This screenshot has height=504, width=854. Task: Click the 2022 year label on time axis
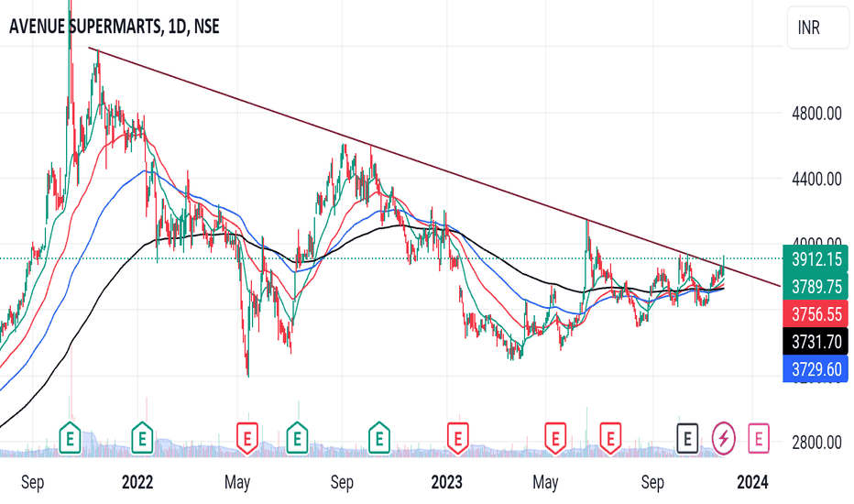137,482
